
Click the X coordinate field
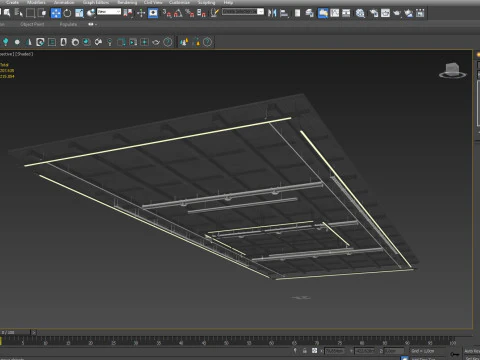[x=335, y=351]
